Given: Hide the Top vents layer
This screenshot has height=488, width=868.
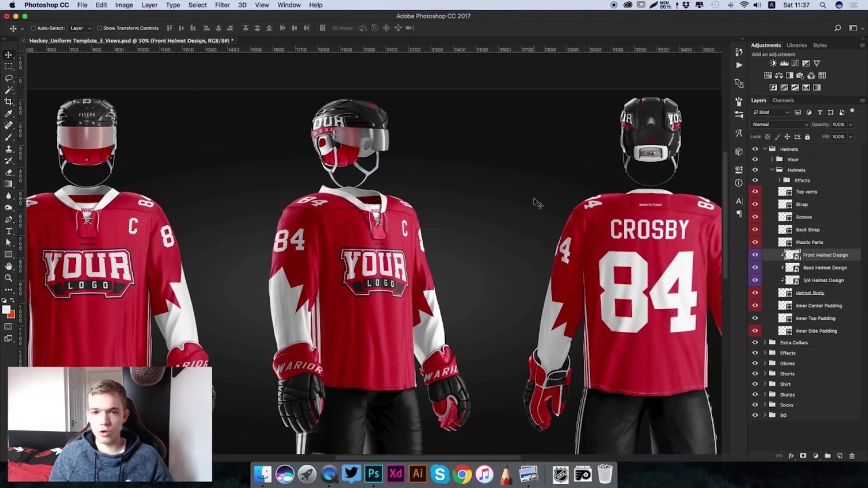Looking at the screenshot, I should (x=755, y=191).
